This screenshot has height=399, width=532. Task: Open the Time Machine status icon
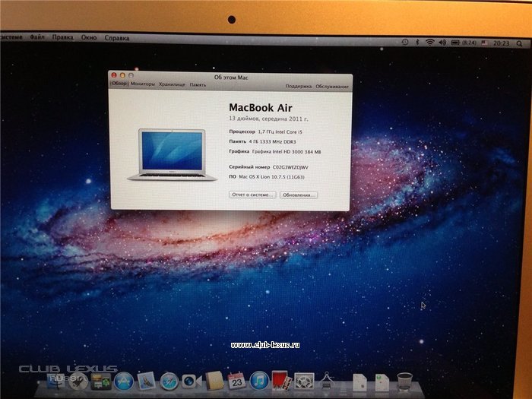coord(405,42)
